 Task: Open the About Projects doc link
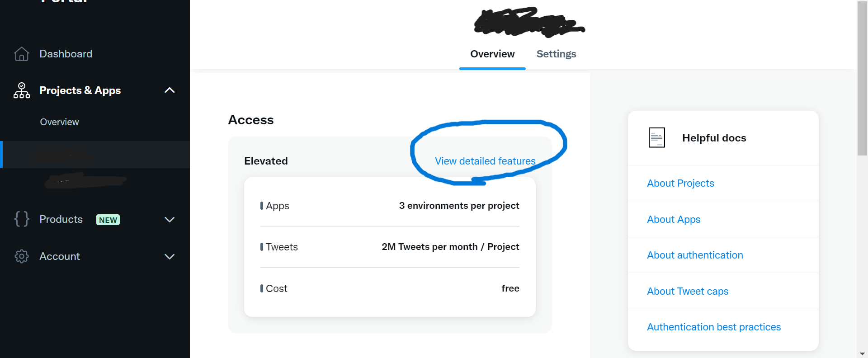[x=680, y=183]
